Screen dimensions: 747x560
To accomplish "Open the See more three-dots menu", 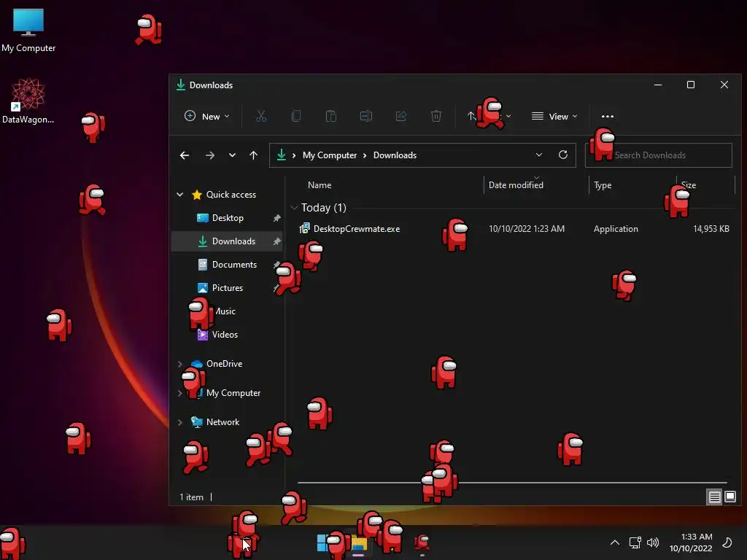I will click(x=608, y=116).
